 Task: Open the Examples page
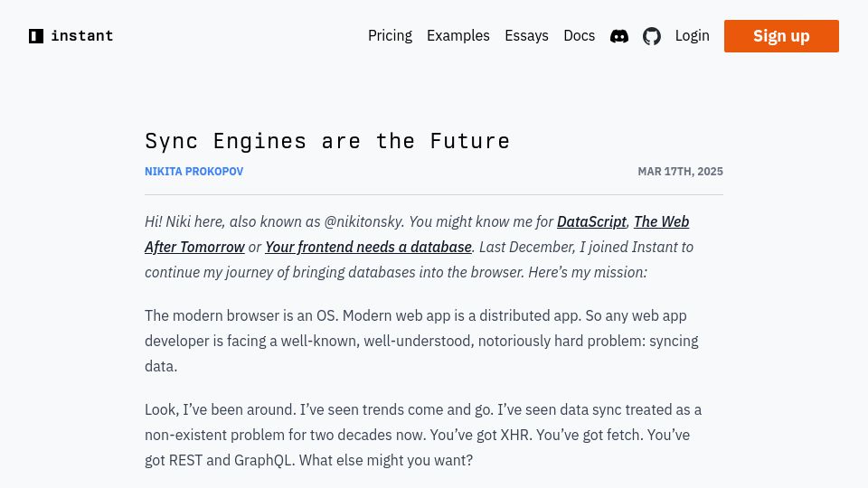458,36
